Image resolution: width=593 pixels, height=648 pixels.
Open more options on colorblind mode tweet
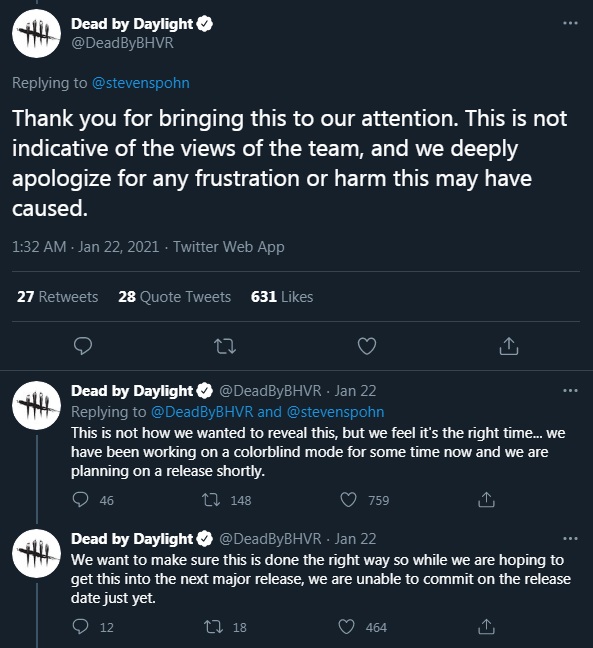[x=570, y=391]
